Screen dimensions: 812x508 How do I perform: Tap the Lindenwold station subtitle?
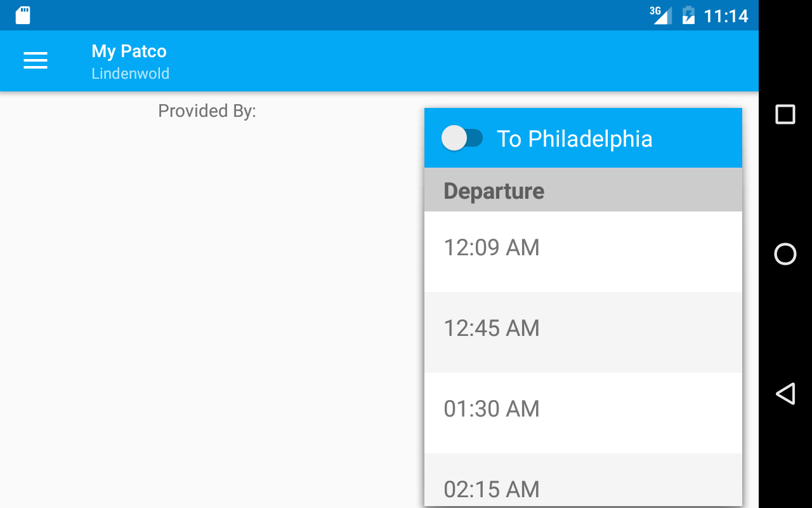click(x=130, y=74)
